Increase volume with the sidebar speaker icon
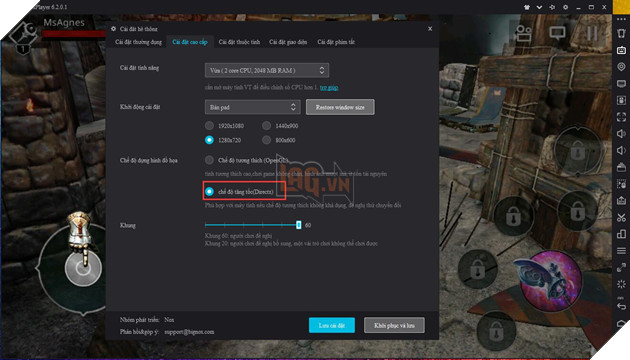The image size is (630, 360). (621, 133)
